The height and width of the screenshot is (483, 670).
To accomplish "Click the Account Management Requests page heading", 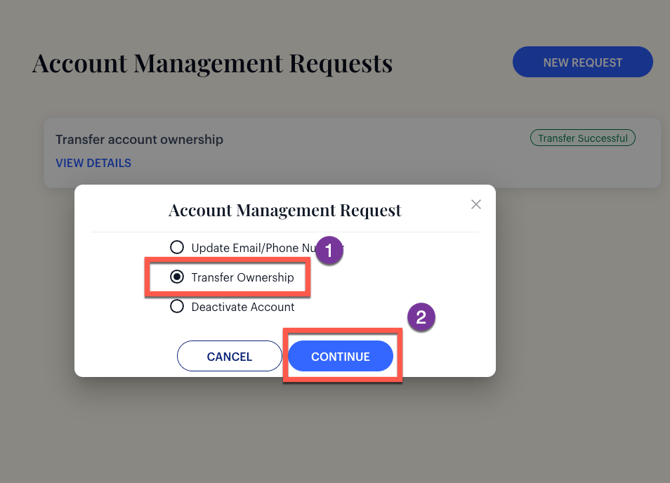I will (212, 64).
